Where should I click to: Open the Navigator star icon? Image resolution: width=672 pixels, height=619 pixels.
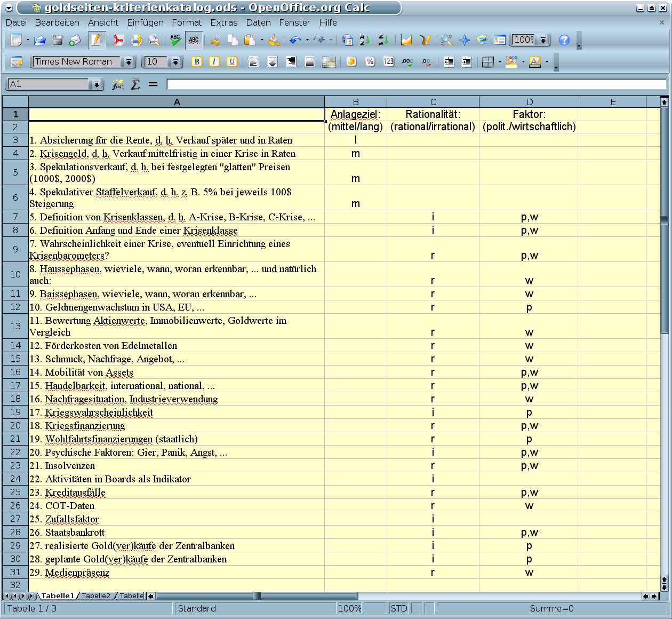[x=465, y=40]
